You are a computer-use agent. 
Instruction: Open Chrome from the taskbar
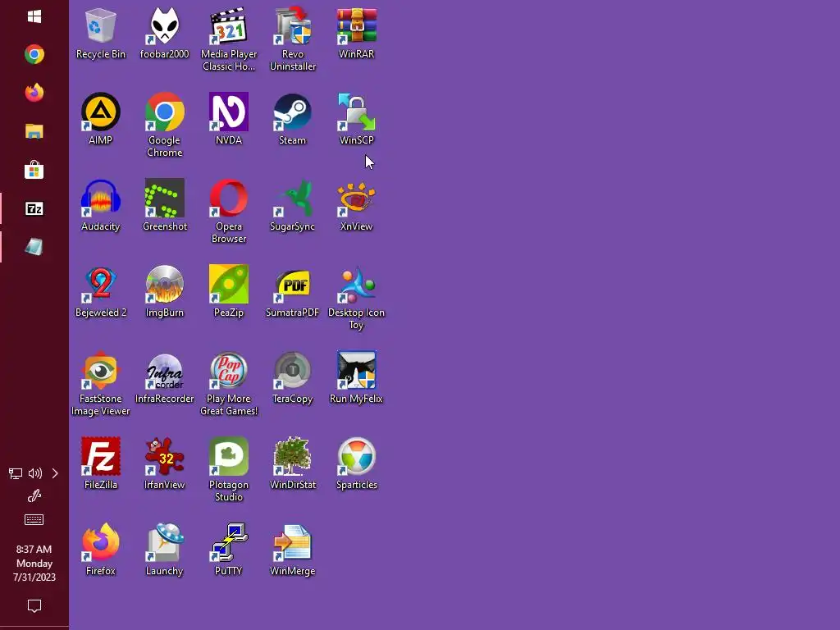34,55
